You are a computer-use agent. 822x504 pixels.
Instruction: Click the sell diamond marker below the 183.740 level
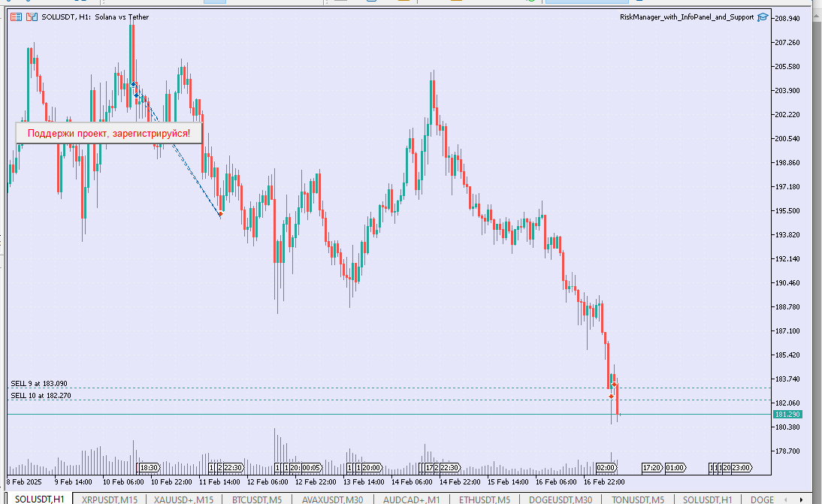[x=615, y=384]
